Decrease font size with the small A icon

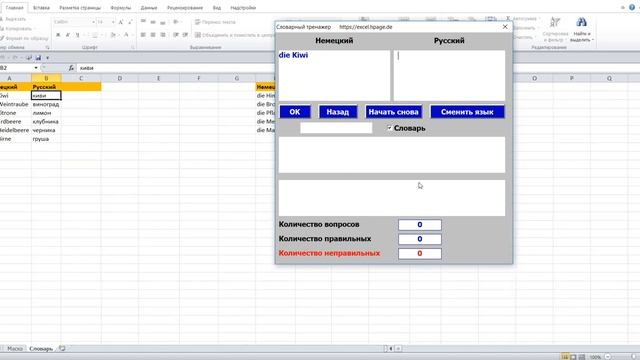[130, 22]
